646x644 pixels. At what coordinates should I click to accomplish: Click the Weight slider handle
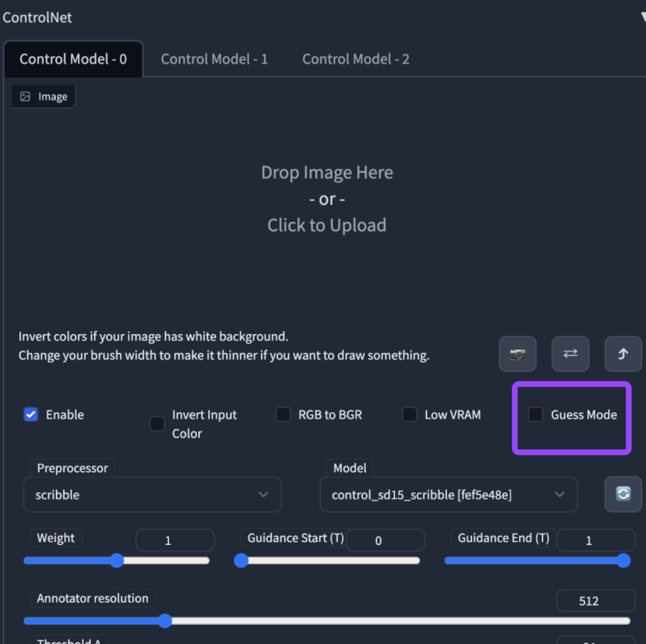coord(117,560)
